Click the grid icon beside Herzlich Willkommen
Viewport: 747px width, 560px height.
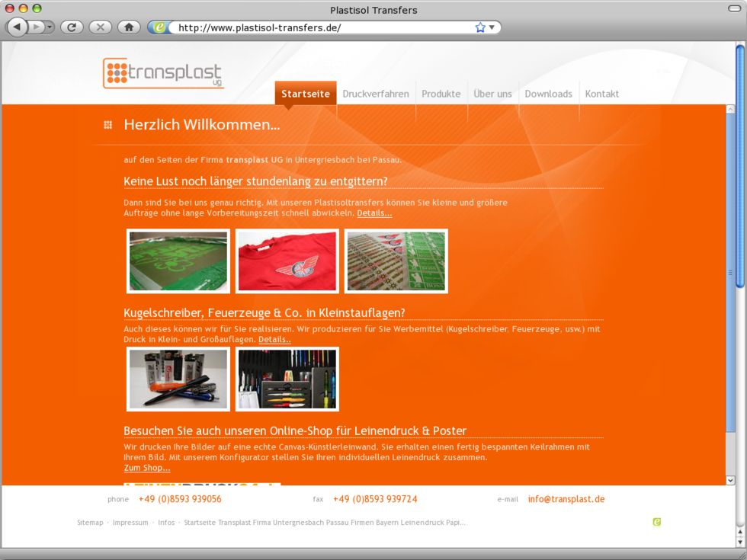[108, 125]
